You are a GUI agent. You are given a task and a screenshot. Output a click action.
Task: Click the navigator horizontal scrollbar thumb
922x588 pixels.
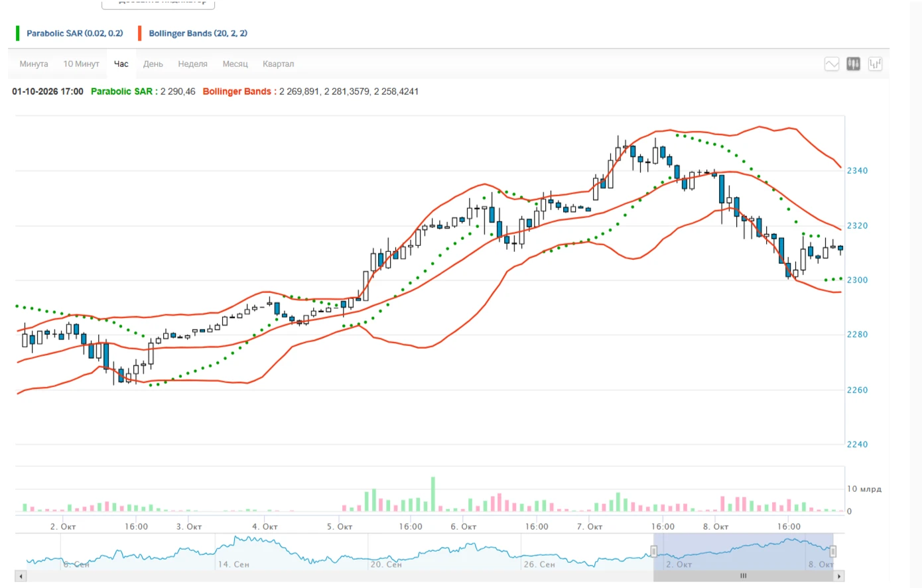[743, 576]
